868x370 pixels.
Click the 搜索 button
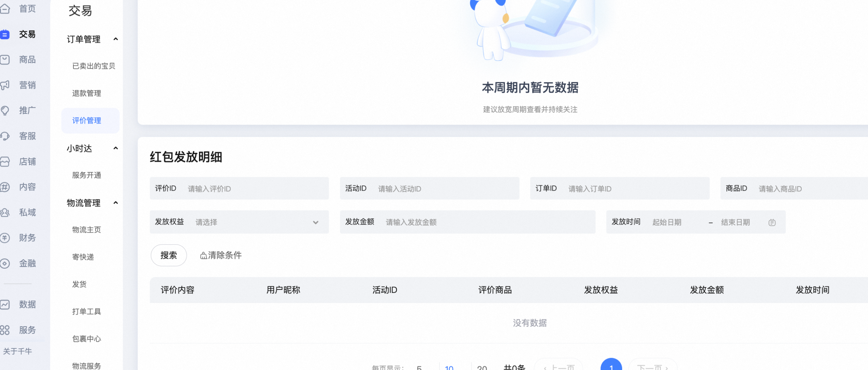click(x=169, y=255)
